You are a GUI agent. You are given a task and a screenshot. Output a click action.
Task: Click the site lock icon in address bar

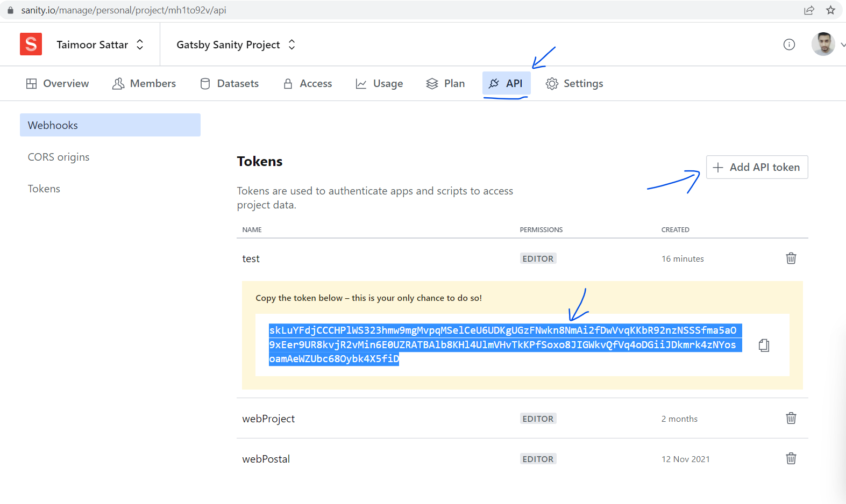10,10
